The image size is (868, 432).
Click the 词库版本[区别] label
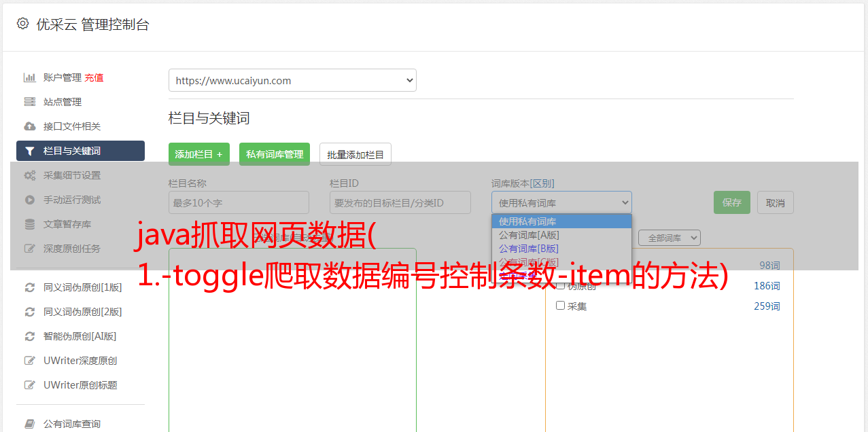tap(523, 183)
